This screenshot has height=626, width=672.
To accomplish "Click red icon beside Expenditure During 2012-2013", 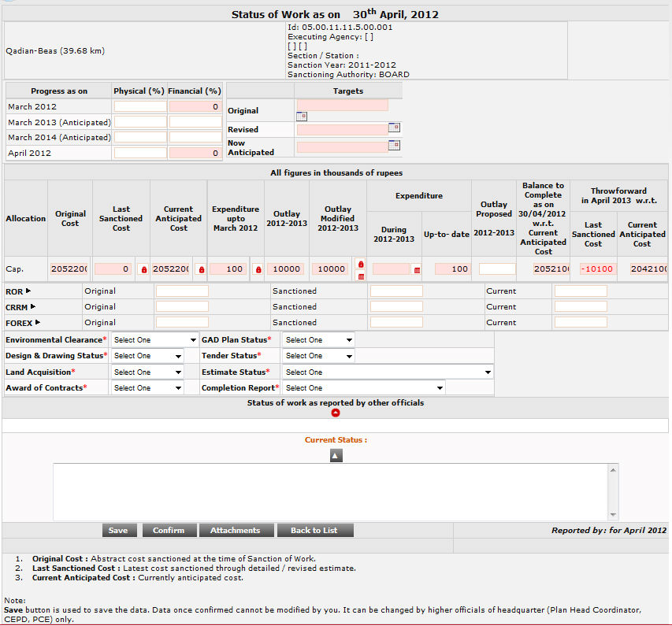I will click(x=417, y=270).
